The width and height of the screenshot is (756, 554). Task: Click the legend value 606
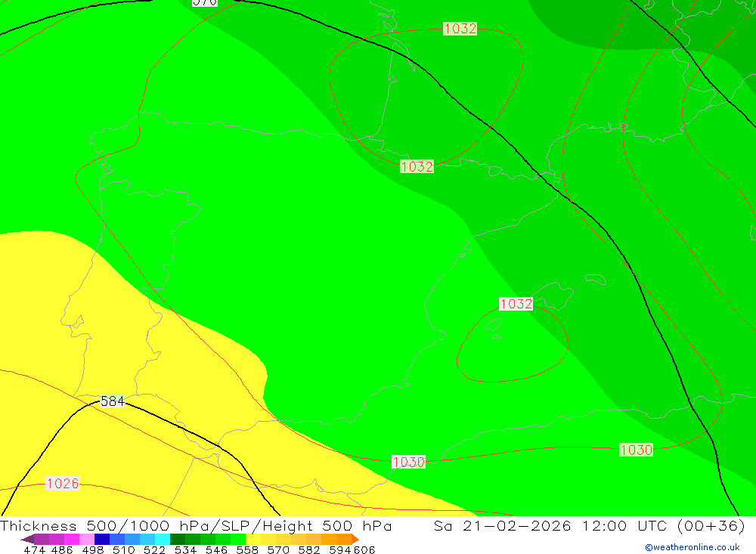364,549
